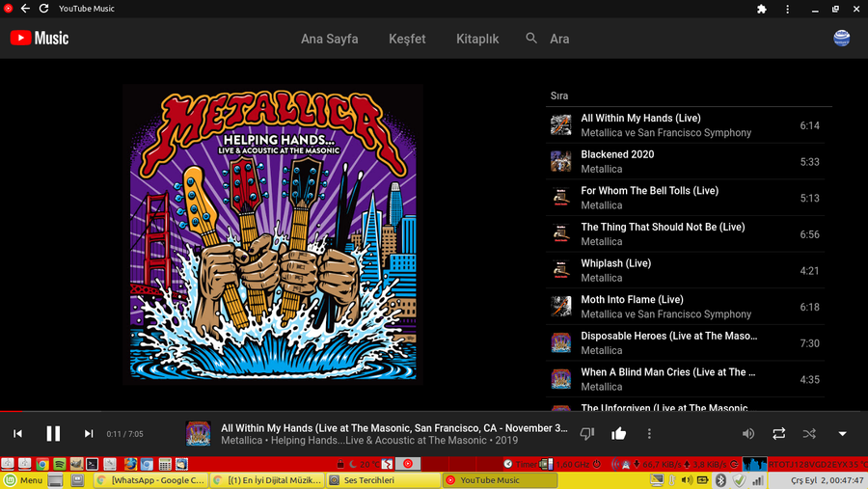Open Helping Hands album link in player bar
868x489 pixels.
pyautogui.click(x=379, y=441)
